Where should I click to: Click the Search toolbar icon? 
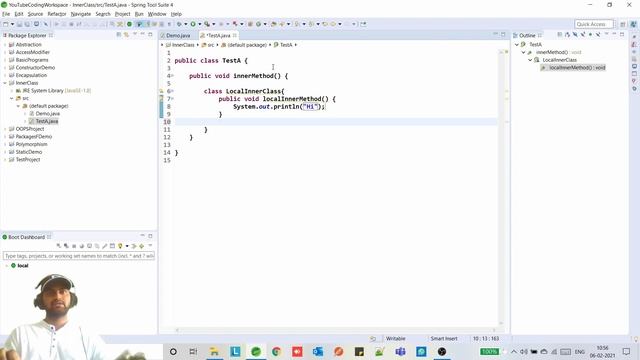281,24
